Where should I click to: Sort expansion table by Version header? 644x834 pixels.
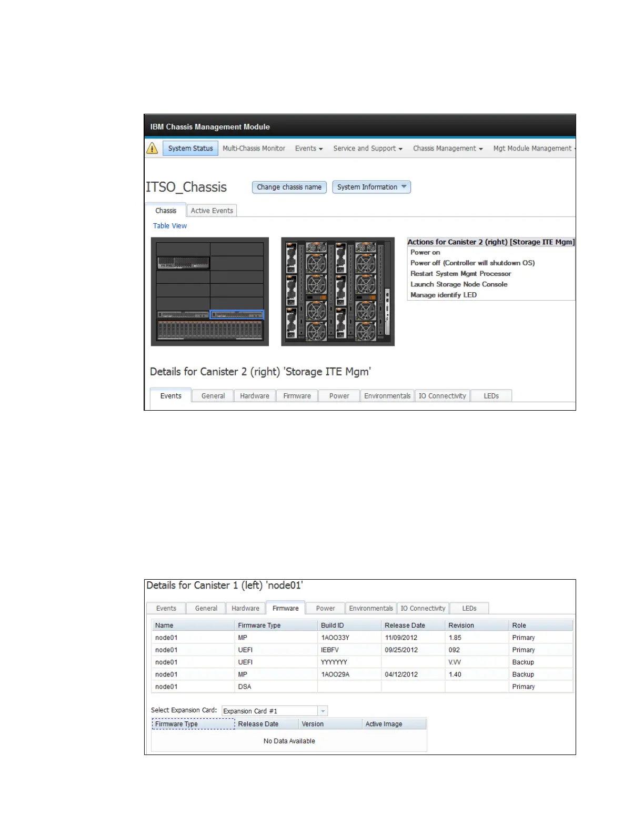(330, 724)
